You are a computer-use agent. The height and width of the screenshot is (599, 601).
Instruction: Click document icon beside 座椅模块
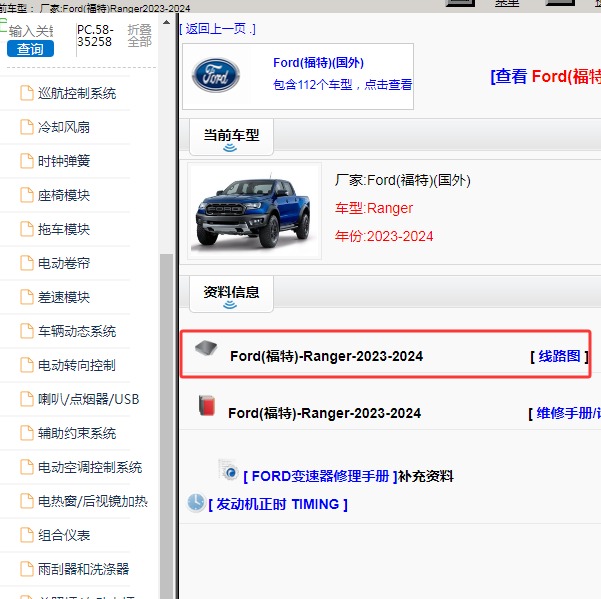[x=26, y=195]
